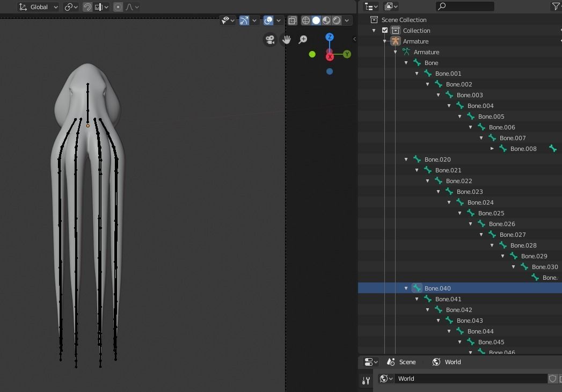The width and height of the screenshot is (562, 392).
Task: Expand the viewport sidebar arrow
Action: point(354,39)
